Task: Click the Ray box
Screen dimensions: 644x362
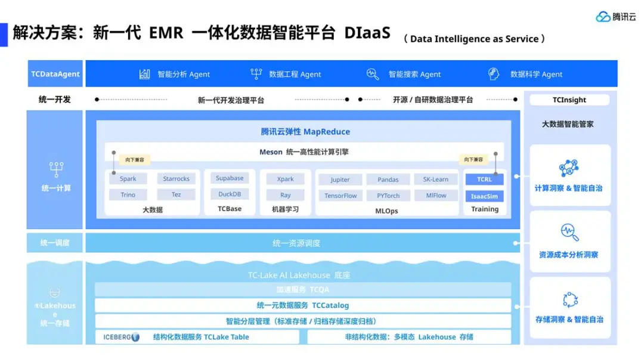Action: 285,195
